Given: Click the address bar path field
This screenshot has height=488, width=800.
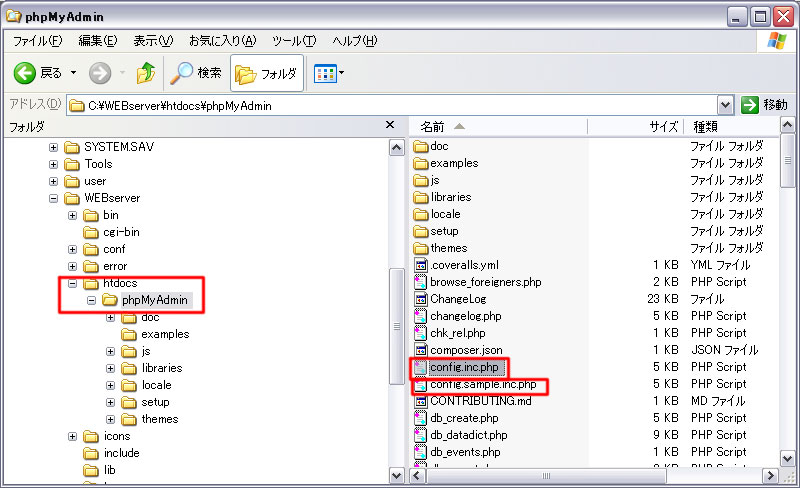Looking at the screenshot, I should click(392, 106).
